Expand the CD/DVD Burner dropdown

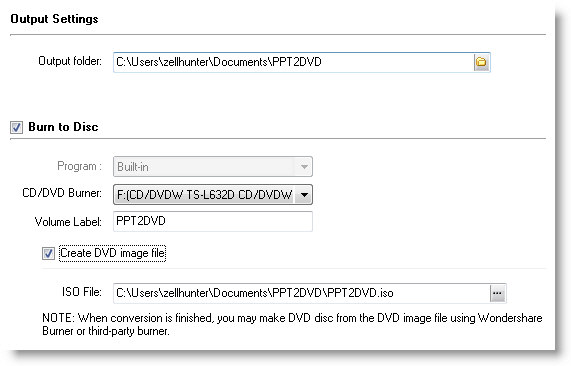304,195
